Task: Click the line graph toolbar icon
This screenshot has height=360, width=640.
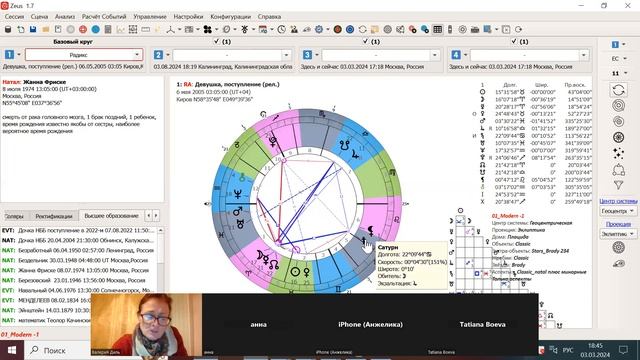Action: (120, 29)
